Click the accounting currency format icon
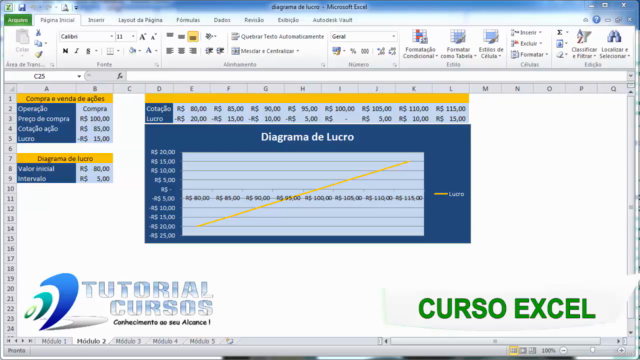 [x=336, y=51]
